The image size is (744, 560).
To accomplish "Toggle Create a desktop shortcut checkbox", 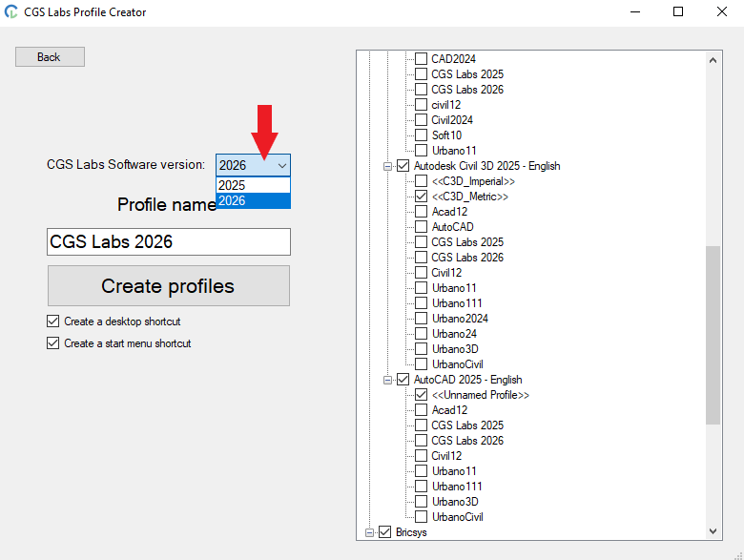I will [52, 321].
